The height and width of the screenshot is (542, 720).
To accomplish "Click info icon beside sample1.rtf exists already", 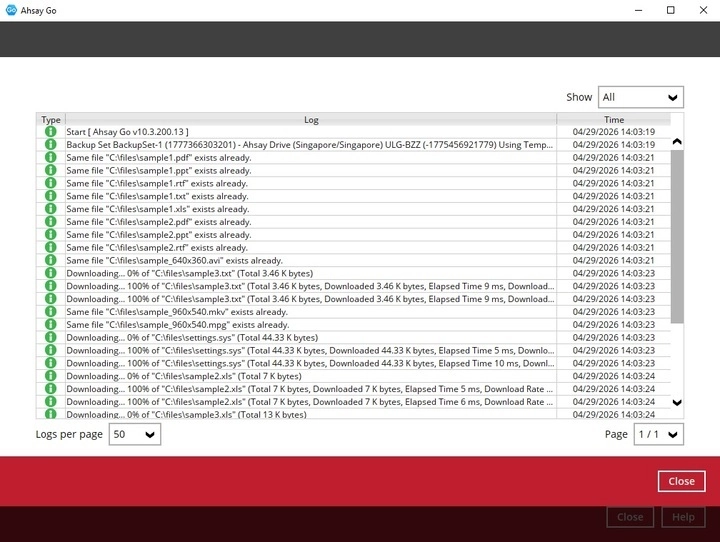I will (51, 183).
